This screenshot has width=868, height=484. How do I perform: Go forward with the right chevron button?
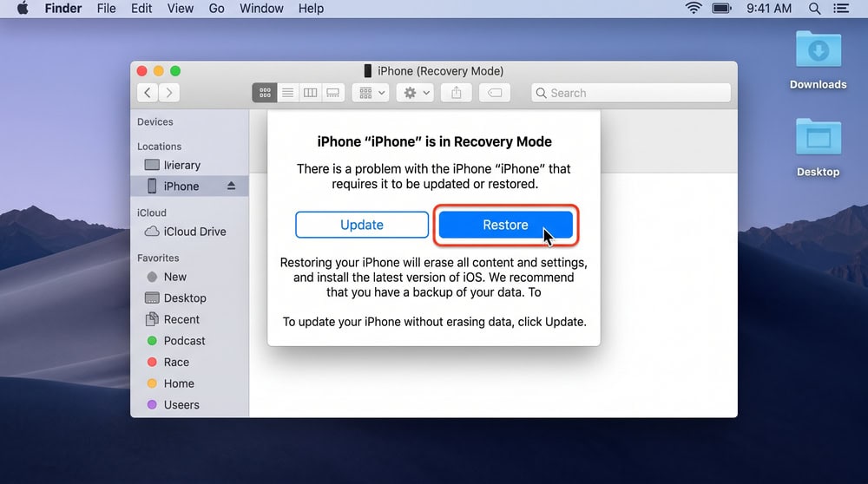pos(169,93)
